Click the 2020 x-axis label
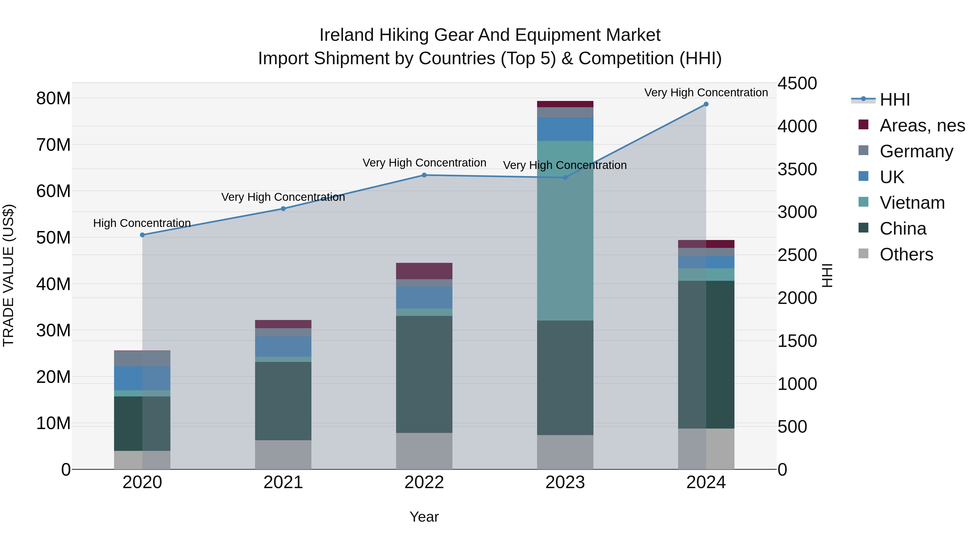980x551 pixels. click(142, 482)
